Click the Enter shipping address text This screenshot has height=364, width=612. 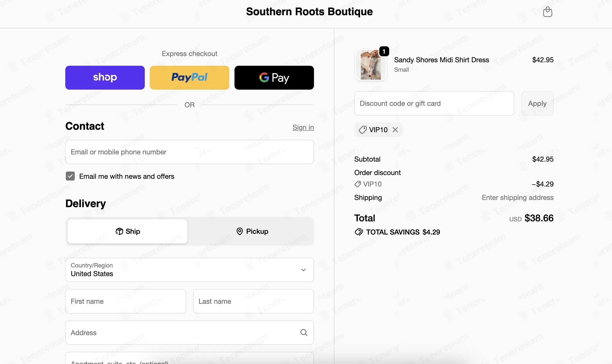coord(518,197)
